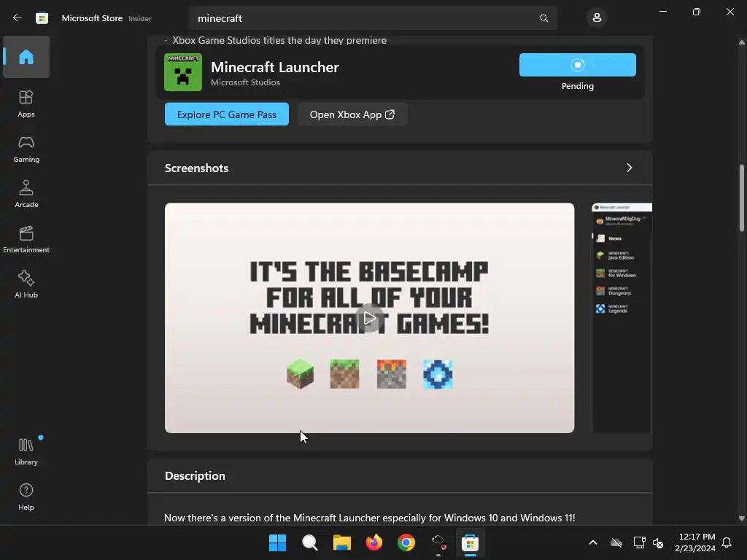Open the Minecraft Launcher screenshot thumbnail

pyautogui.click(x=622, y=318)
